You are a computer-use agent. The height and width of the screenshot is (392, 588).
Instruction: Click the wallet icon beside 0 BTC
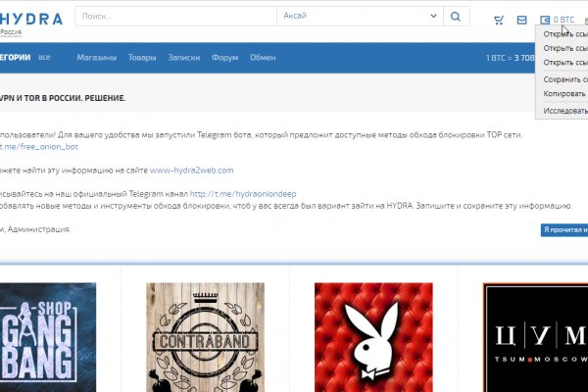coord(545,20)
